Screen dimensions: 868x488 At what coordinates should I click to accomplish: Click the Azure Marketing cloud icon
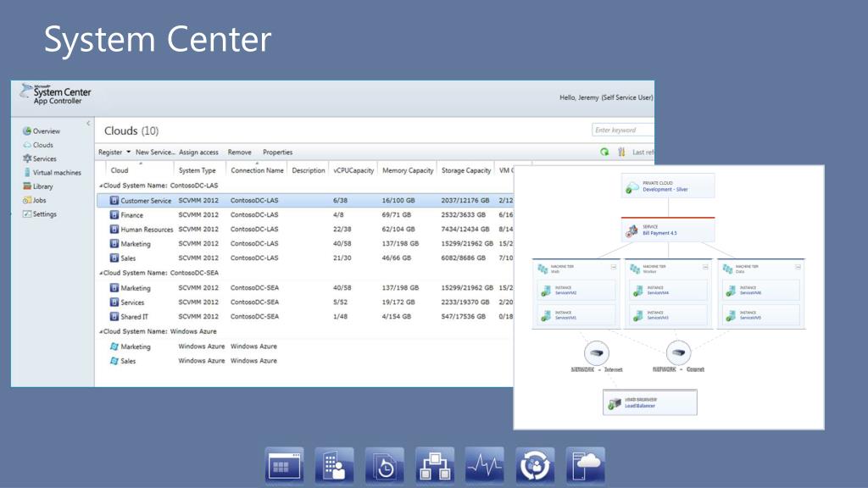(114, 347)
